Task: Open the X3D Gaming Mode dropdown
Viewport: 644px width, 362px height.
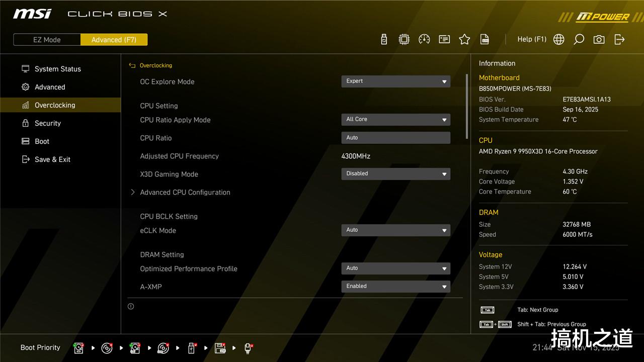Action: [x=396, y=174]
